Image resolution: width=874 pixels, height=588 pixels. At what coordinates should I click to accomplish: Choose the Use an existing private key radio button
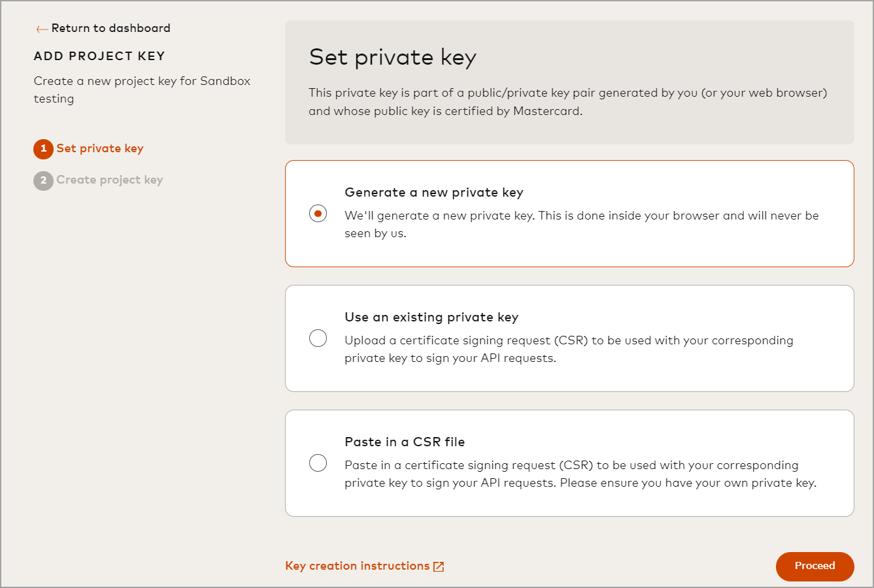click(x=318, y=338)
